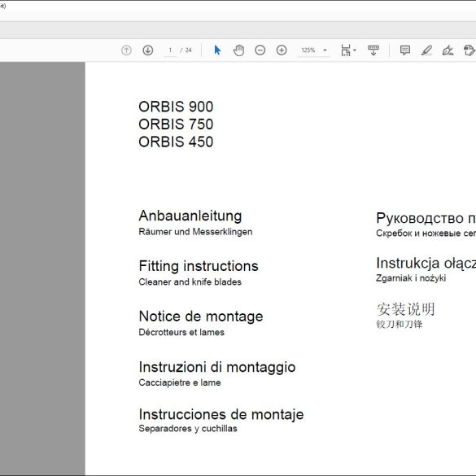Click the stamp tool icon
This screenshot has height=476, width=476.
tap(469, 50)
